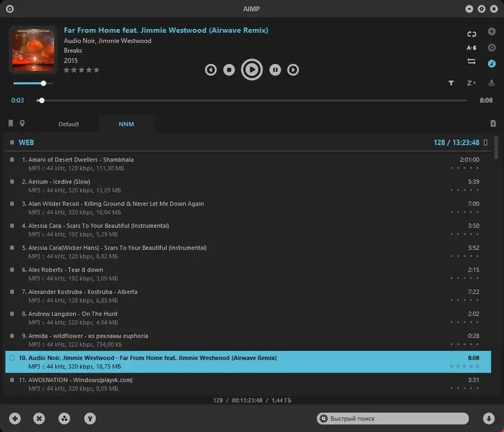Adjust the volume slider
This screenshot has width=504, height=432.
click(x=43, y=83)
